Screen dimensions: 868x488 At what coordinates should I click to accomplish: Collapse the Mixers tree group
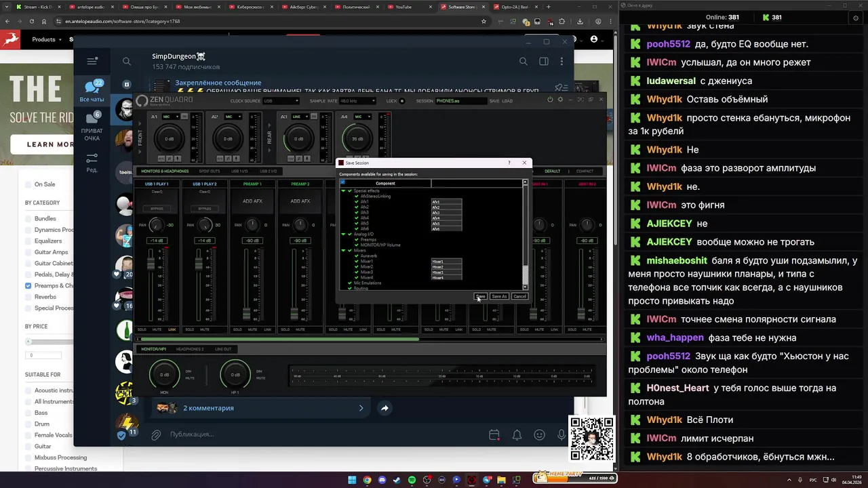click(343, 250)
